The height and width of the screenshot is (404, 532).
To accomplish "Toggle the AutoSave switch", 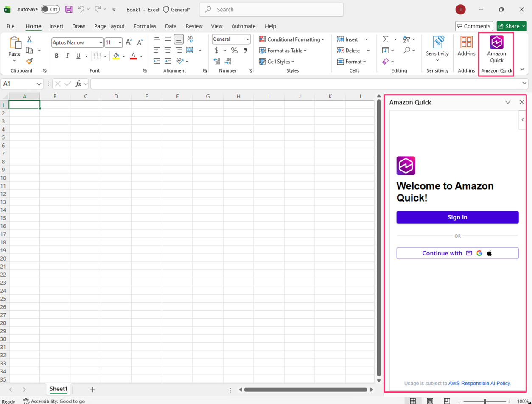I will click(50, 9).
